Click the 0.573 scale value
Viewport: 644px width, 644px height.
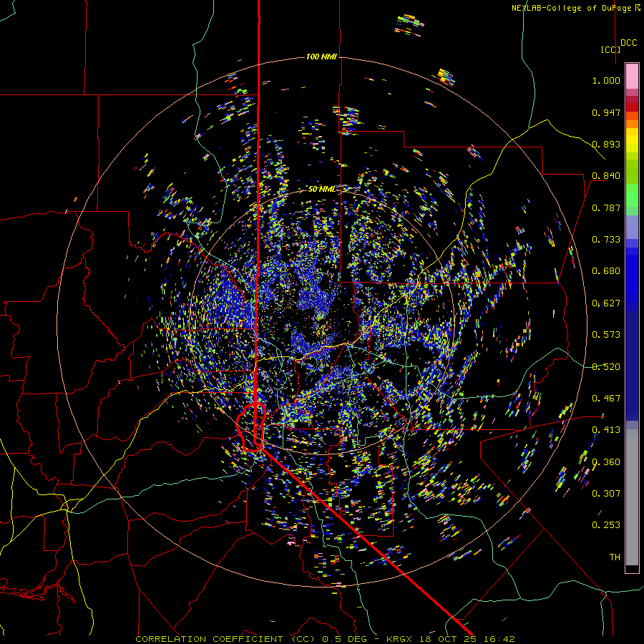pos(606,335)
